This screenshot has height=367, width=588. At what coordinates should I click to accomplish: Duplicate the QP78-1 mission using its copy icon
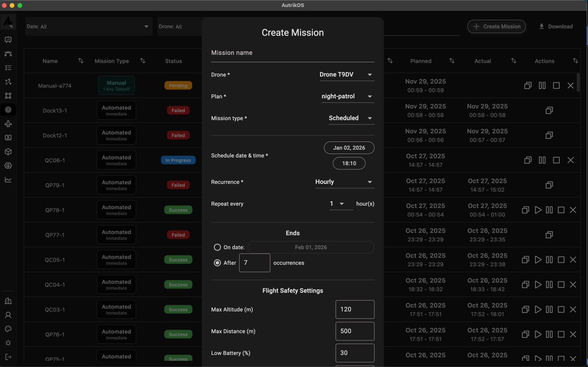click(x=525, y=210)
